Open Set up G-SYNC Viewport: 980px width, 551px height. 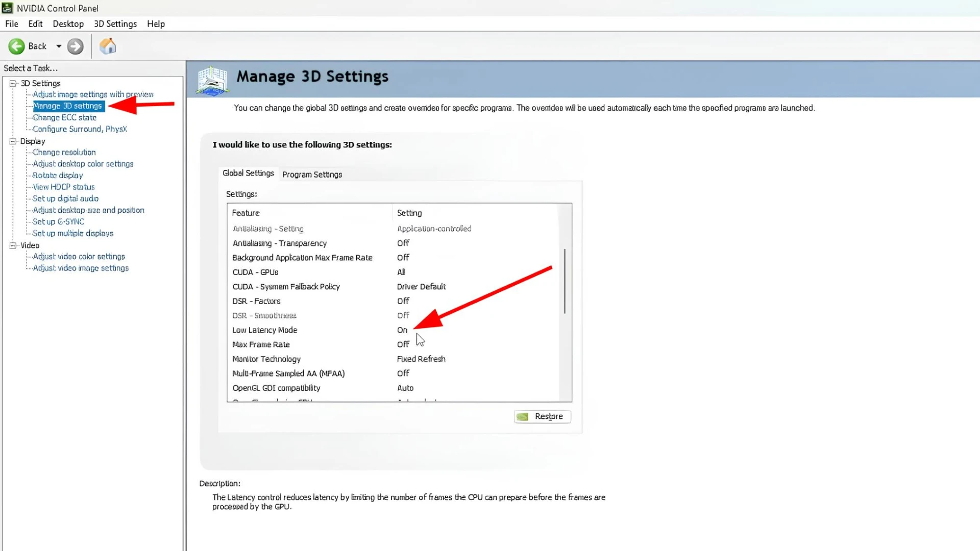click(58, 222)
